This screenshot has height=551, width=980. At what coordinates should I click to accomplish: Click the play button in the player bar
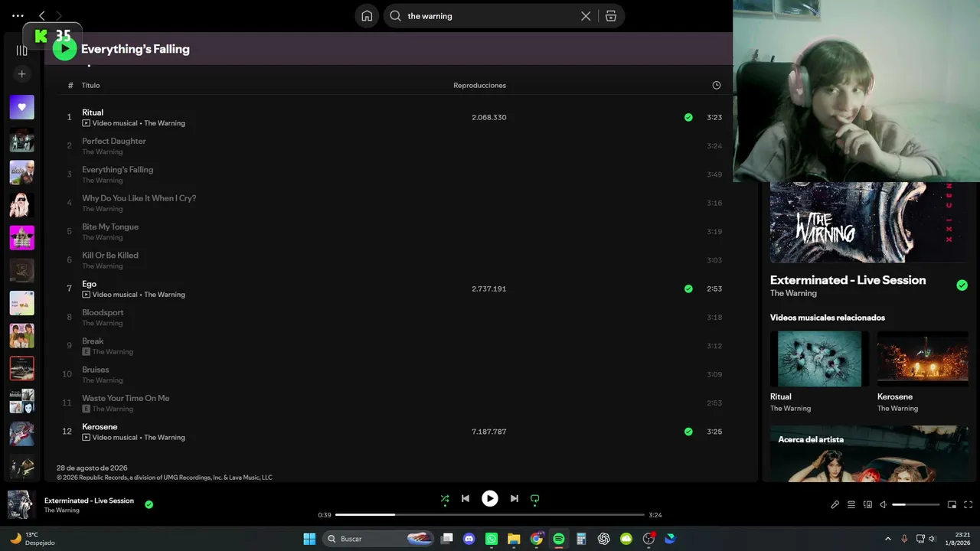tap(489, 499)
